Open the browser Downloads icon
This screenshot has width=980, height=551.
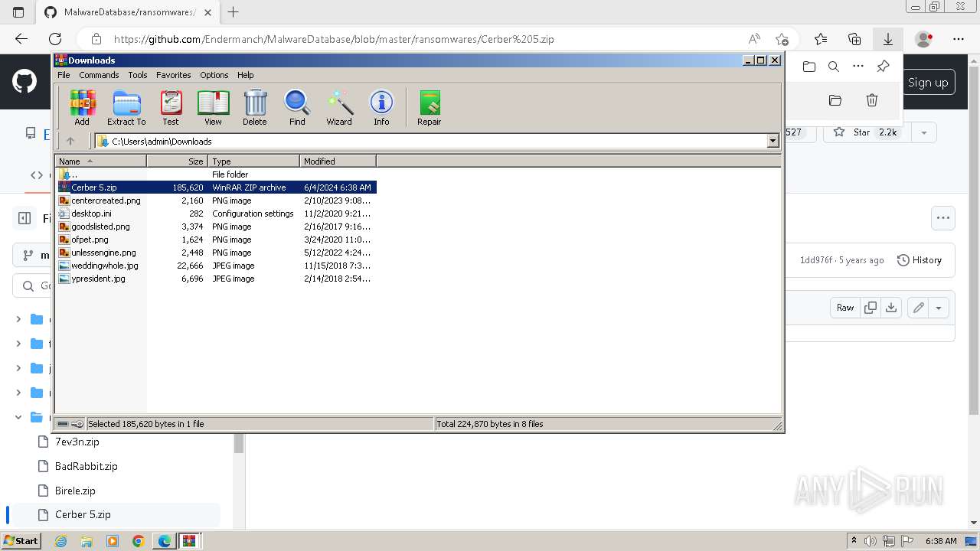point(888,39)
